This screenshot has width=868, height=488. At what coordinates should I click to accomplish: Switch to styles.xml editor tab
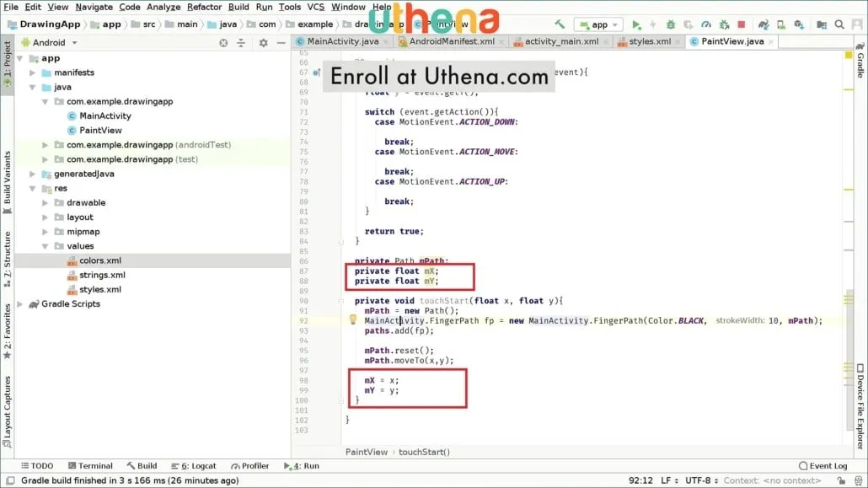tap(650, 41)
